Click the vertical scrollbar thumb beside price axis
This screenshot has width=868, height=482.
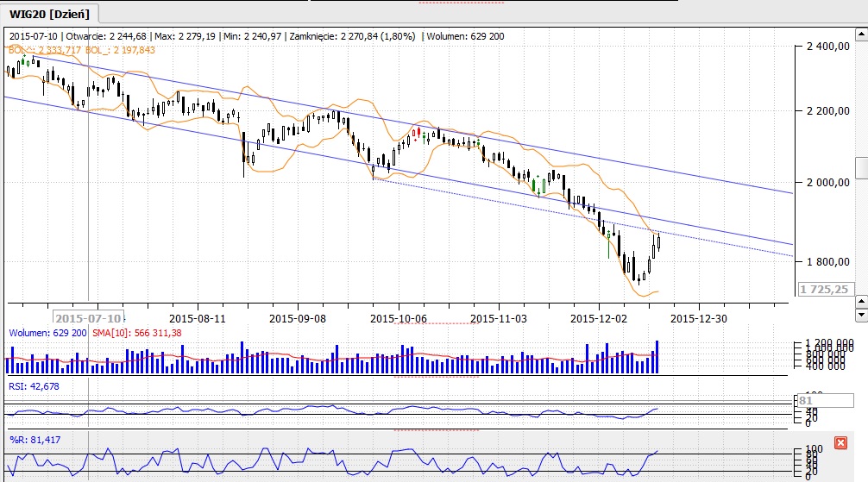(861, 168)
